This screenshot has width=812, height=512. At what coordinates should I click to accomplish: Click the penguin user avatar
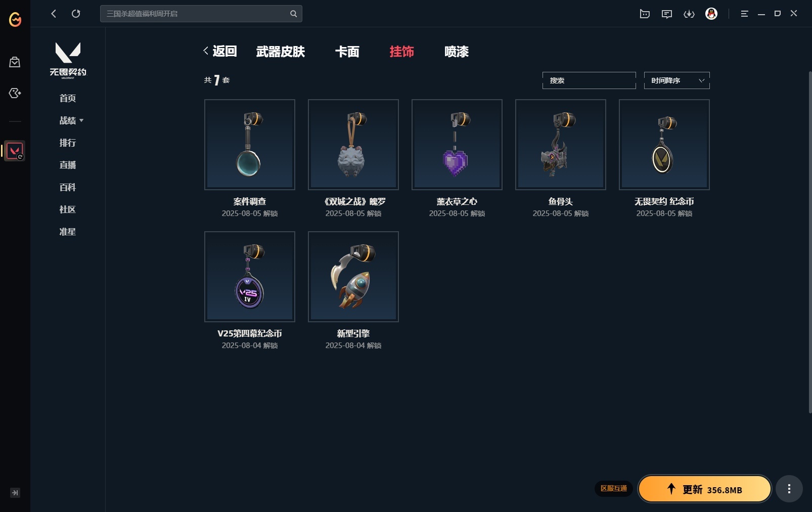tap(711, 14)
